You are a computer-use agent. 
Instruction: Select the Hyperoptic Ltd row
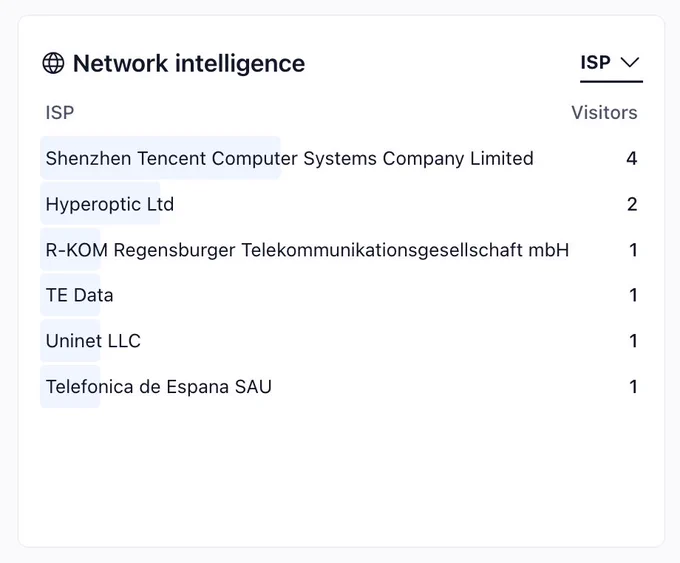click(341, 204)
